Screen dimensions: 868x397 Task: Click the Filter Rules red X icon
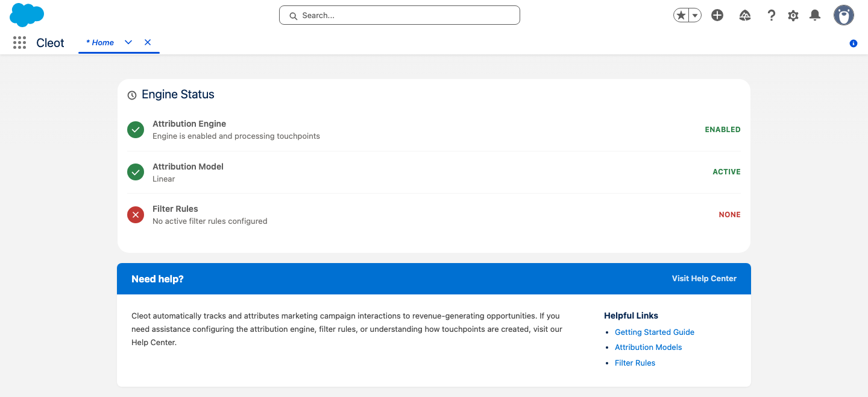pyautogui.click(x=136, y=215)
